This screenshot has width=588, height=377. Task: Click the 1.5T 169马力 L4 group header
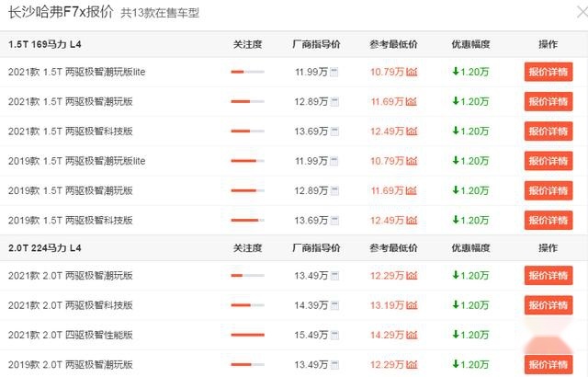45,44
